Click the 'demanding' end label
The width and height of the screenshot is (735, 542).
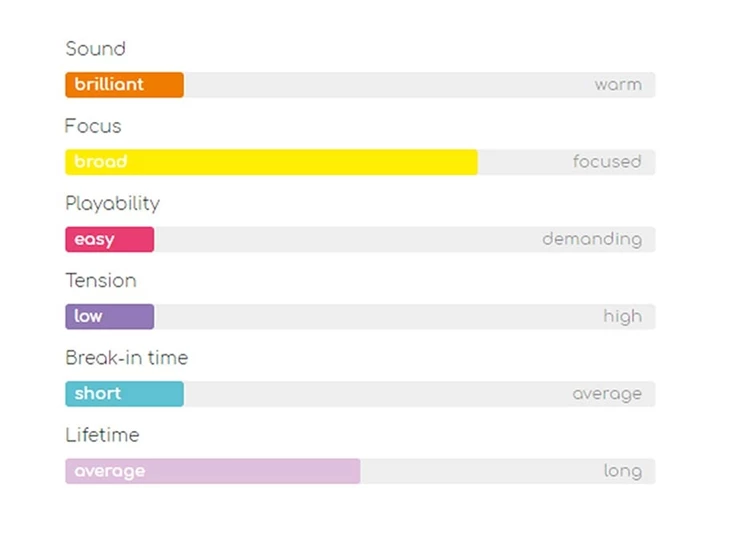tap(592, 240)
